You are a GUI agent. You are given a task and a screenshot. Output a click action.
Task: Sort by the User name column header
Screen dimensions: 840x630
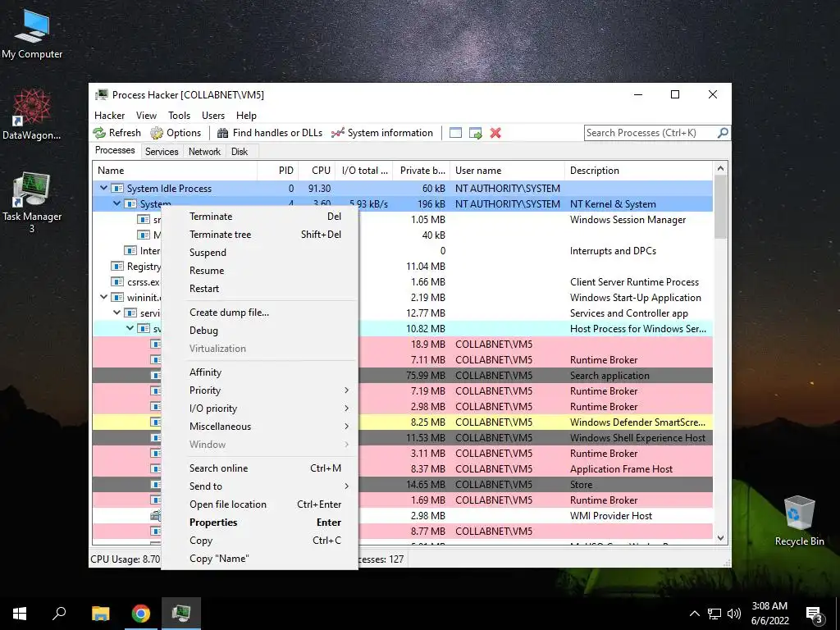(507, 171)
